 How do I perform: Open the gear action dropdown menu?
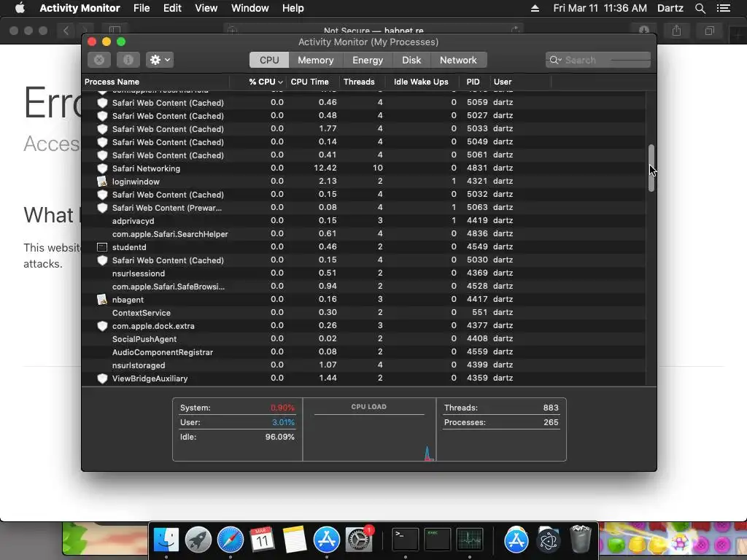160,60
